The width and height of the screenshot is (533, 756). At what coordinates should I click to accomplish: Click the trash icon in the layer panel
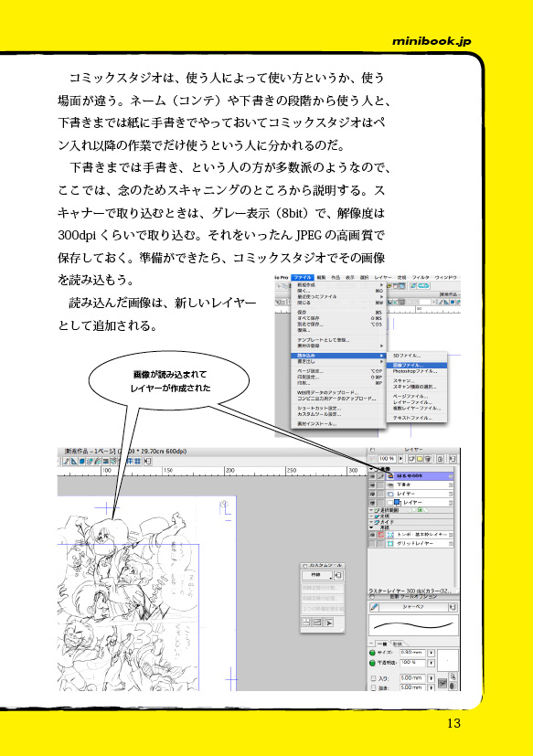pos(428,459)
